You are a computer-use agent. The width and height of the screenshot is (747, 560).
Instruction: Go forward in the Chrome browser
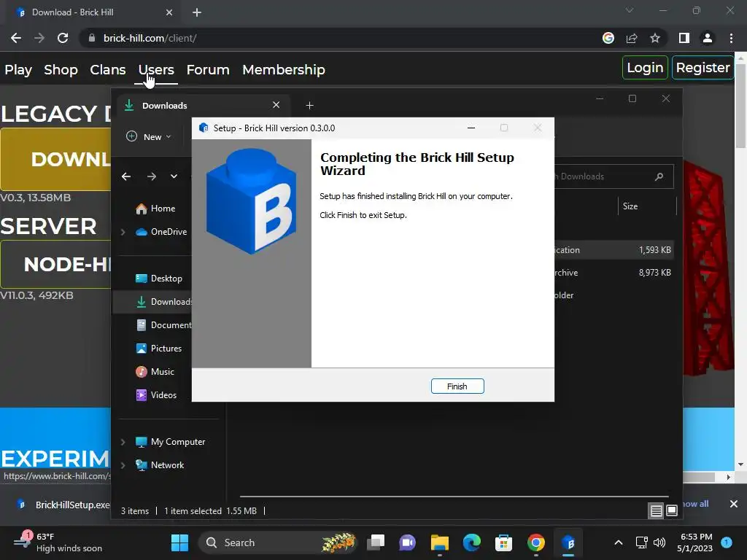pyautogui.click(x=39, y=38)
